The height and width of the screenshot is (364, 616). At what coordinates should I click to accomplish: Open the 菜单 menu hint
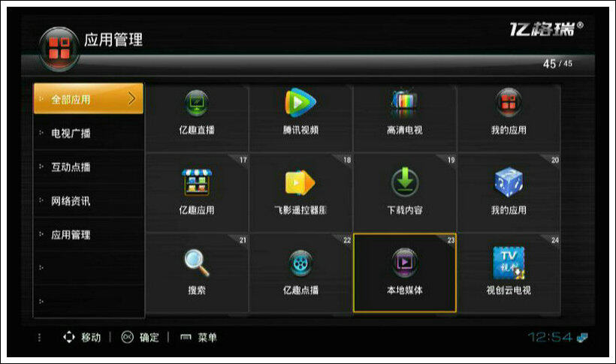point(198,337)
